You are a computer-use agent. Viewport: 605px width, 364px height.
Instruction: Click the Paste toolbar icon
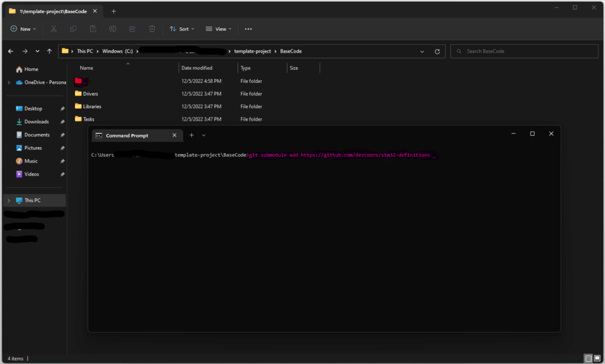(x=93, y=29)
